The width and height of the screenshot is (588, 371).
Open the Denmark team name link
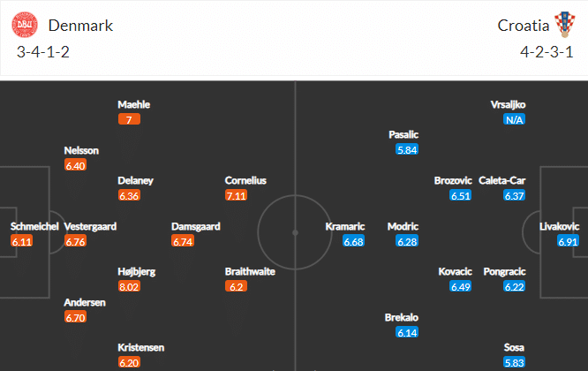pos(80,25)
